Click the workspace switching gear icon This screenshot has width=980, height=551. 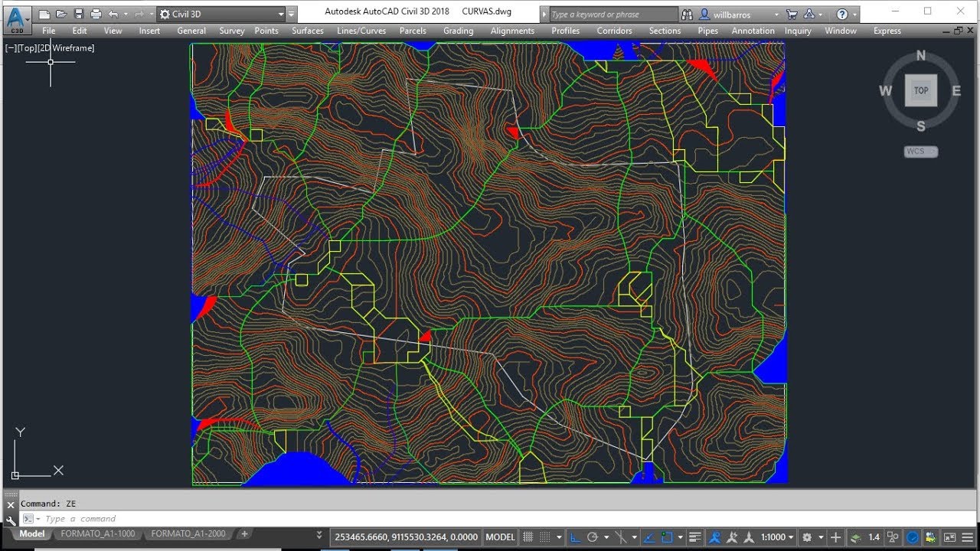(806, 537)
